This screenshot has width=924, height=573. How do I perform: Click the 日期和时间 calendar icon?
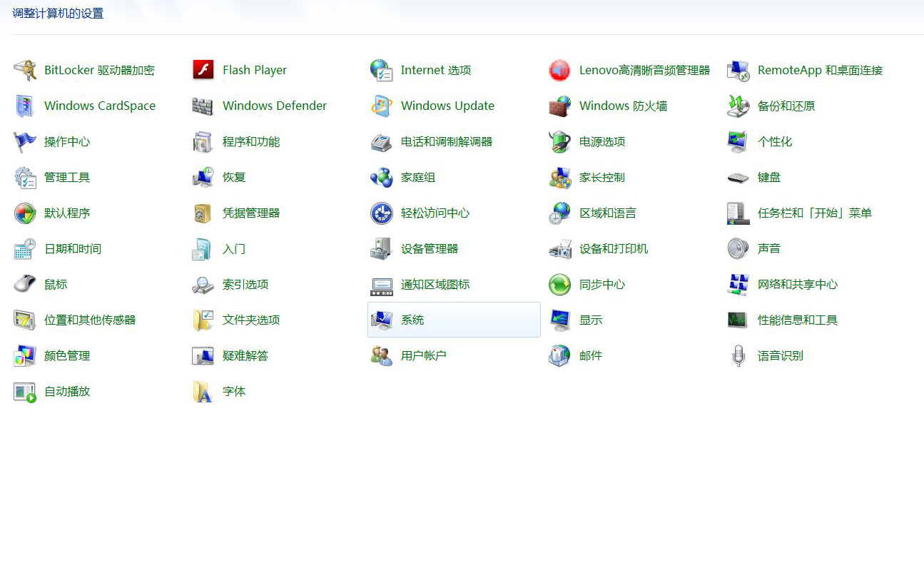pyautogui.click(x=25, y=248)
